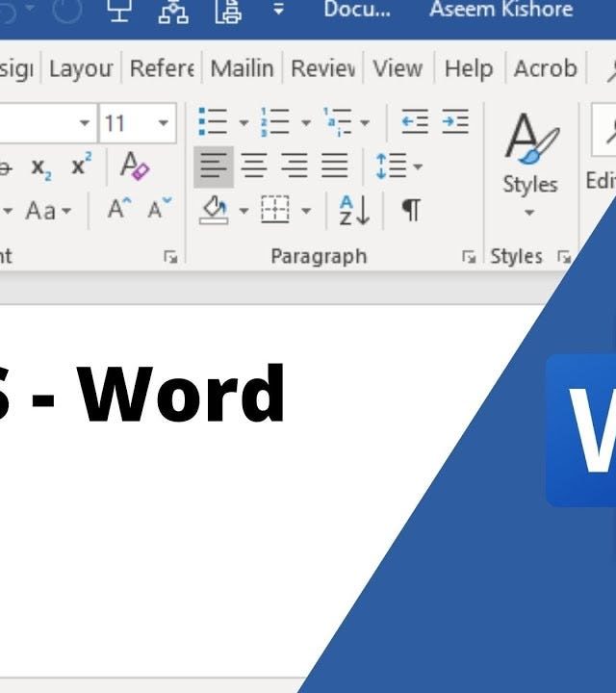This screenshot has width=616, height=693.
Task: Click the Line and Paragraph Spacing icon
Action: (391, 167)
